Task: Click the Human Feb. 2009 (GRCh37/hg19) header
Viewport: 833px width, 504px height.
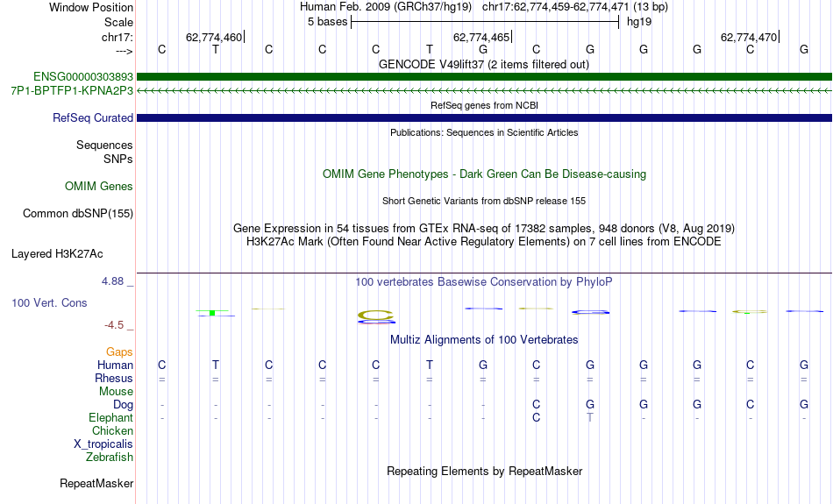Action: [x=386, y=7]
